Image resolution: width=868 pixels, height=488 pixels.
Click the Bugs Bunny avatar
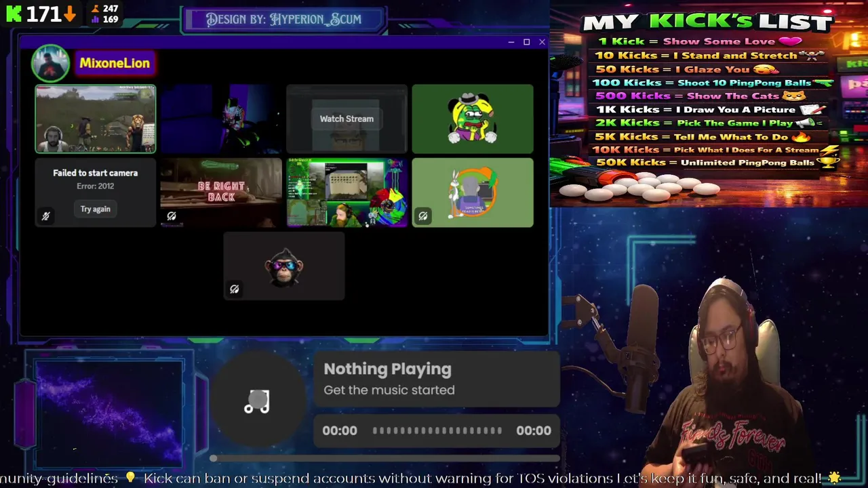tap(473, 192)
